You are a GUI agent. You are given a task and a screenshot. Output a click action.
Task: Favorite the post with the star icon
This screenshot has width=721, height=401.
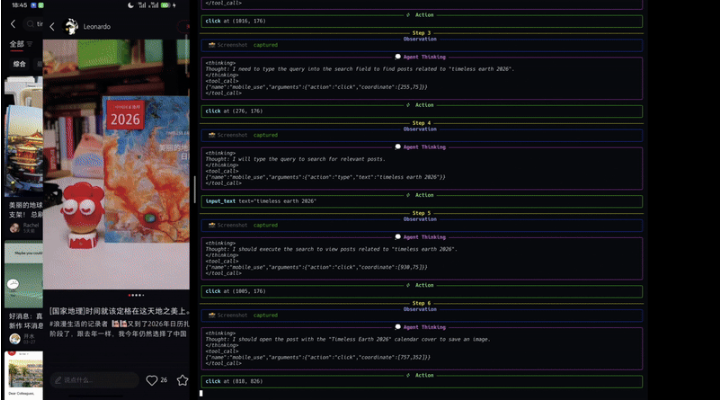pos(183,380)
